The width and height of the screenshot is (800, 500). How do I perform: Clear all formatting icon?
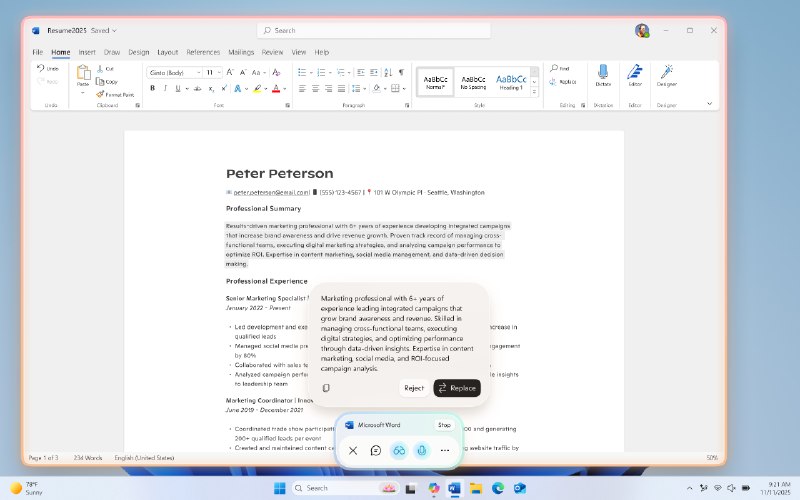[277, 72]
